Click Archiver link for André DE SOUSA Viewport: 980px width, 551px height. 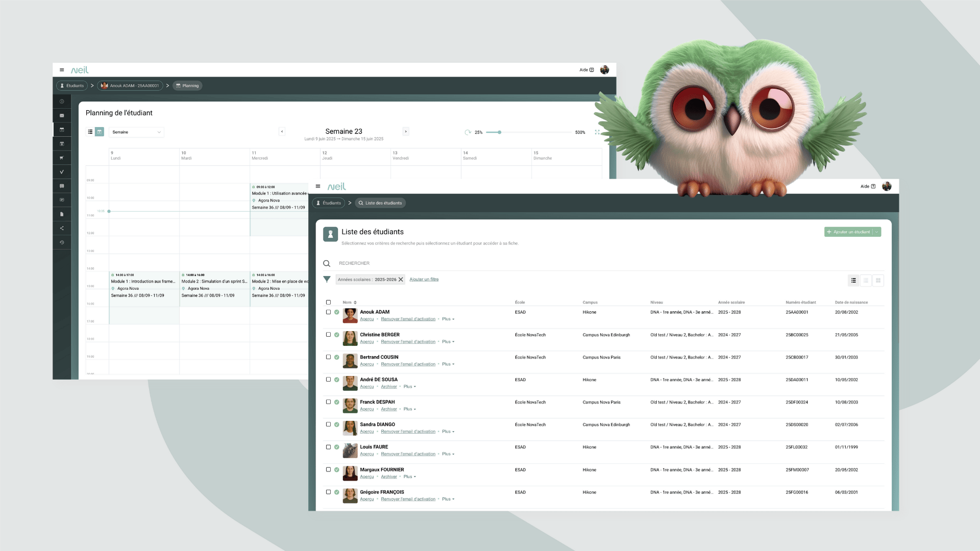(x=388, y=387)
